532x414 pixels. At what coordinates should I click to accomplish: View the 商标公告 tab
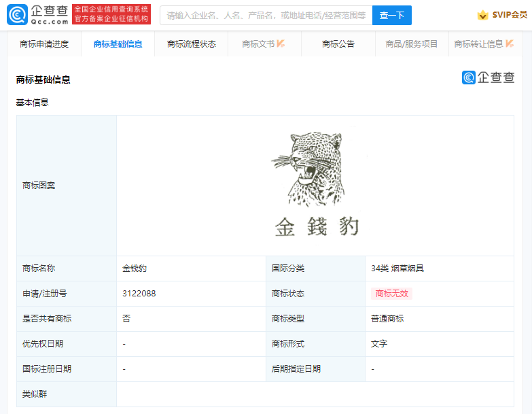(x=338, y=44)
